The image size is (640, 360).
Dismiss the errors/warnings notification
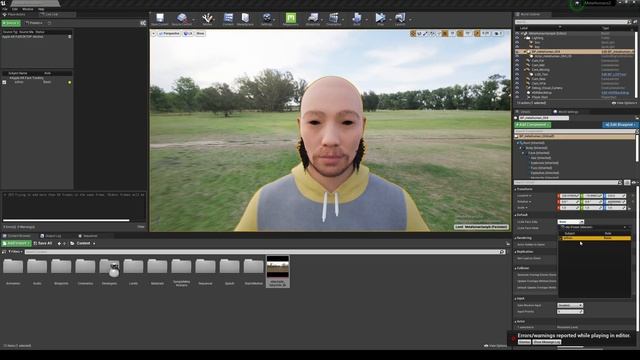click(524, 342)
